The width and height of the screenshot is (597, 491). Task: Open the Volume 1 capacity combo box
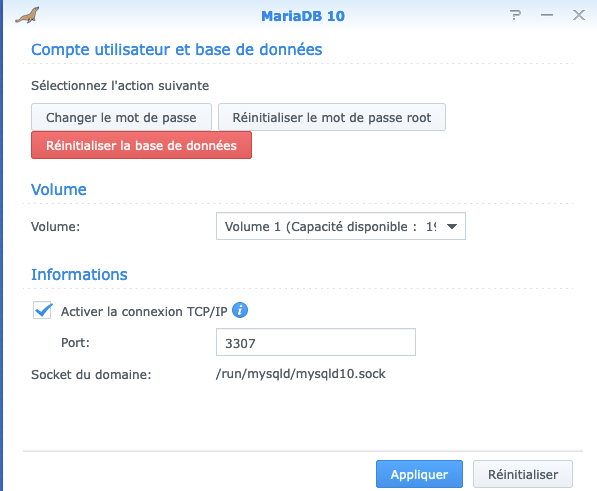341,226
